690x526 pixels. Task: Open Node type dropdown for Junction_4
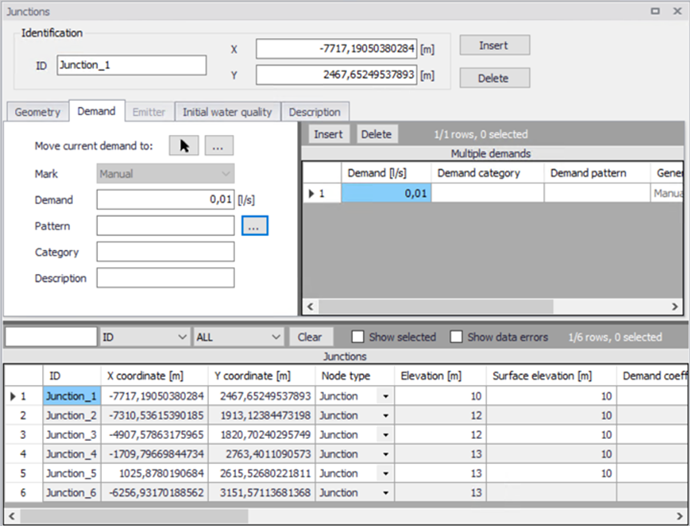coord(385,454)
